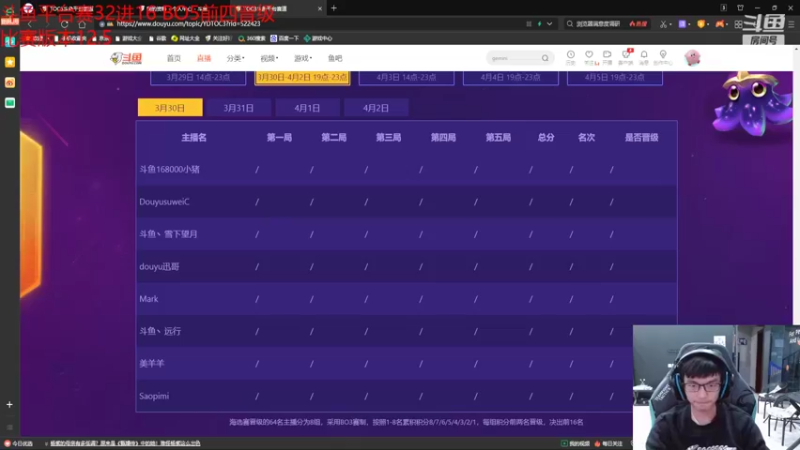Click the yellow star favorites sidebar icon
The width and height of the screenshot is (800, 450).
10,62
